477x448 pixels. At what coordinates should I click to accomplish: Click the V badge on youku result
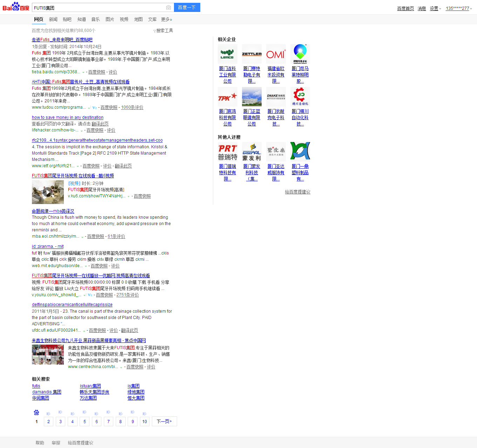pos(90,295)
